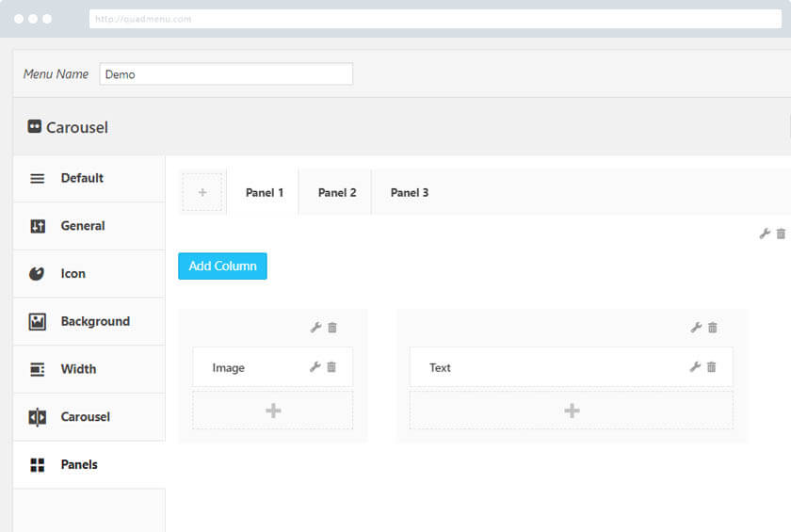
Task: Open first column's wrench settings
Action: pos(315,328)
